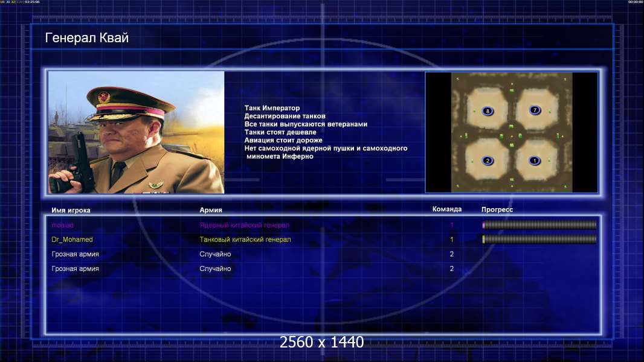The width and height of the screenshot is (644, 362).
Task: Click the line 'Десантирование танков'
Action: pyautogui.click(x=285, y=116)
